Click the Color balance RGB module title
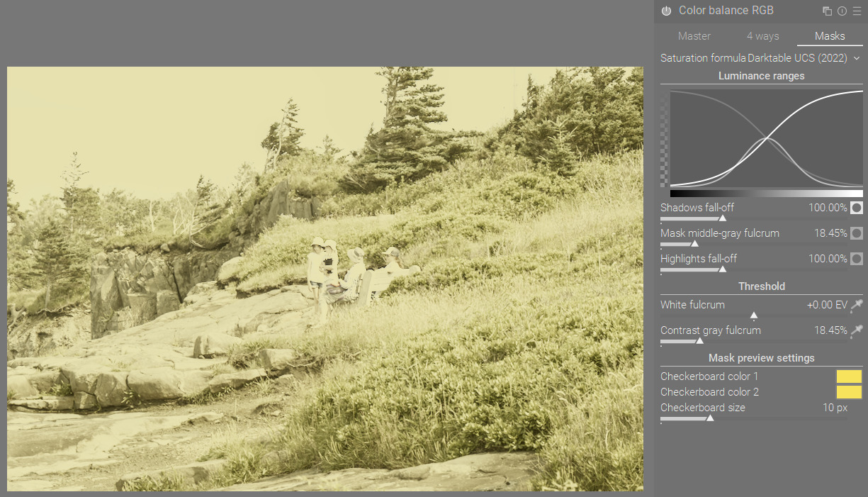The height and width of the screenshot is (497, 868). [726, 11]
